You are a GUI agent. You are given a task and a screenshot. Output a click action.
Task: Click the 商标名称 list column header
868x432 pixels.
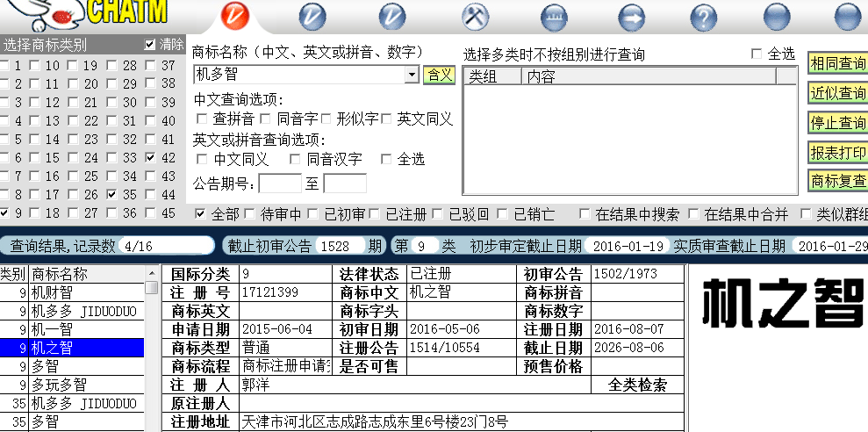coord(87,274)
